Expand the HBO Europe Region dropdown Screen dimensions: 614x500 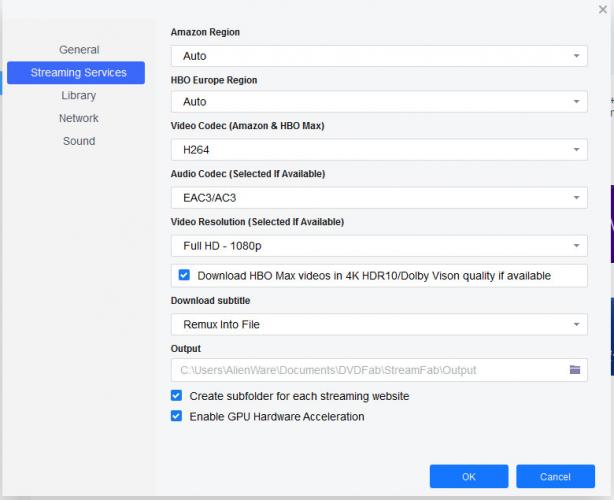(x=378, y=102)
